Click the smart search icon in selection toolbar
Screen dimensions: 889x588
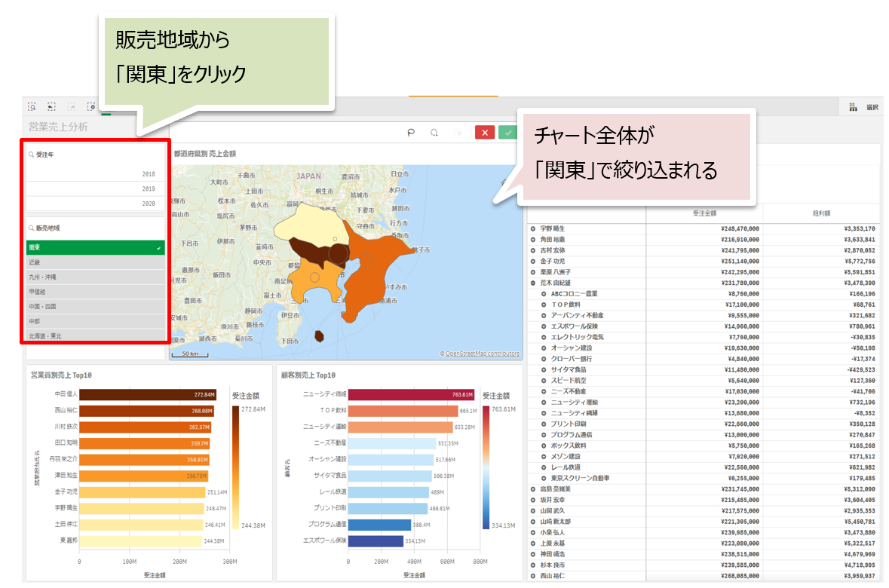32,107
